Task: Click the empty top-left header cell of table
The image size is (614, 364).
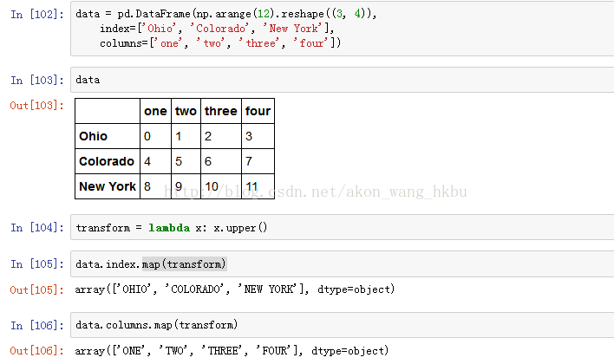Action: (108, 111)
